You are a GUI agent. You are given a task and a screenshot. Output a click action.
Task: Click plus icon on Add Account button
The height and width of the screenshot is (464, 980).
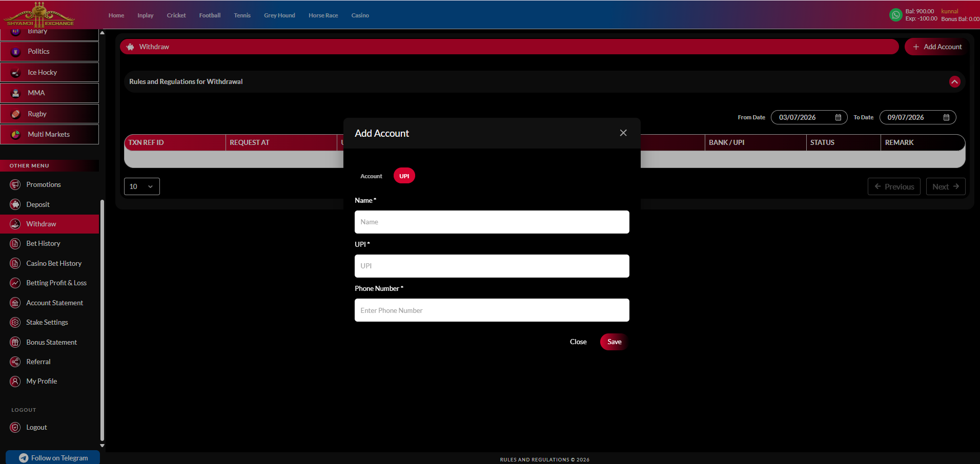pyautogui.click(x=916, y=47)
